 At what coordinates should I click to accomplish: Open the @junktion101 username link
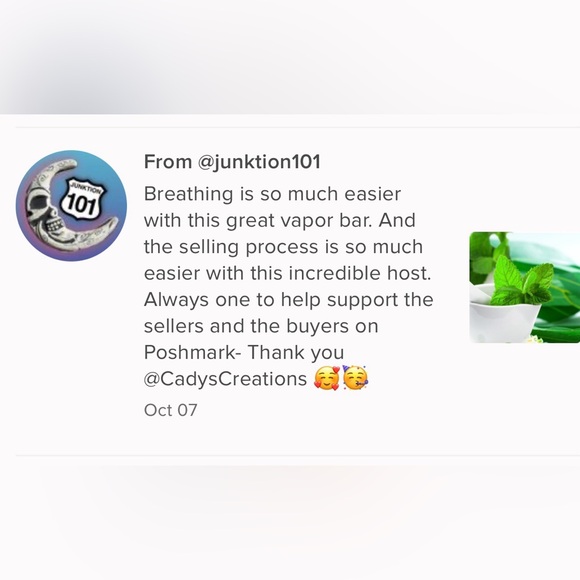(259, 162)
